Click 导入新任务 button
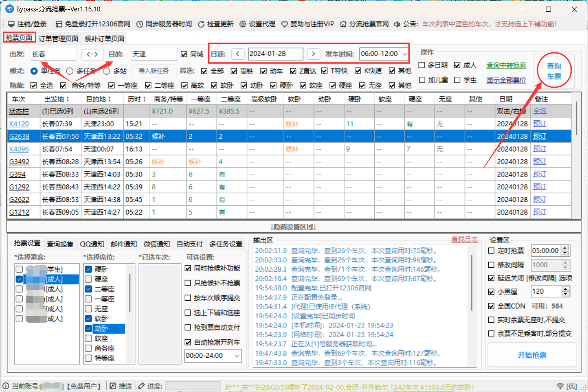The height and width of the screenshot is (392, 588). (154, 71)
